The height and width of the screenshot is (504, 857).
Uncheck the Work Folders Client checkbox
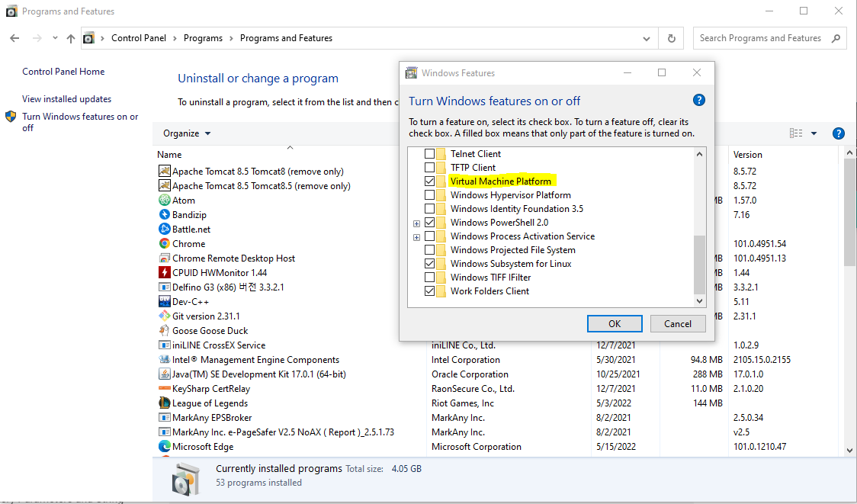429,291
